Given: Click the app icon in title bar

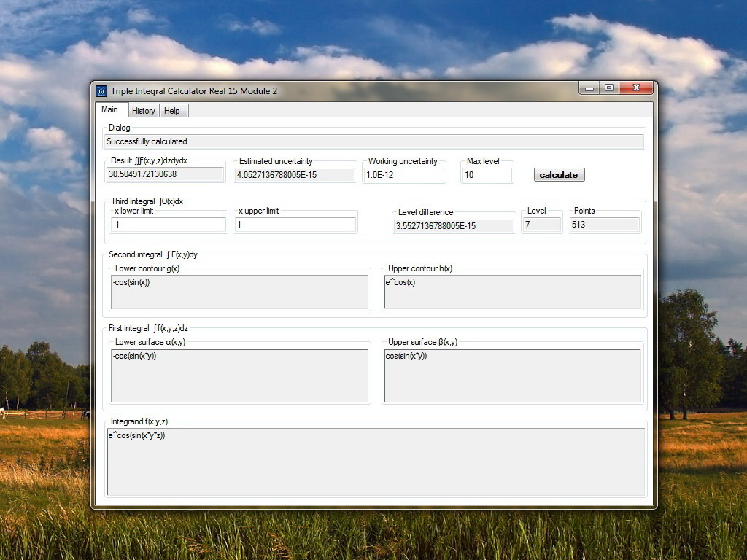Looking at the screenshot, I should (101, 91).
